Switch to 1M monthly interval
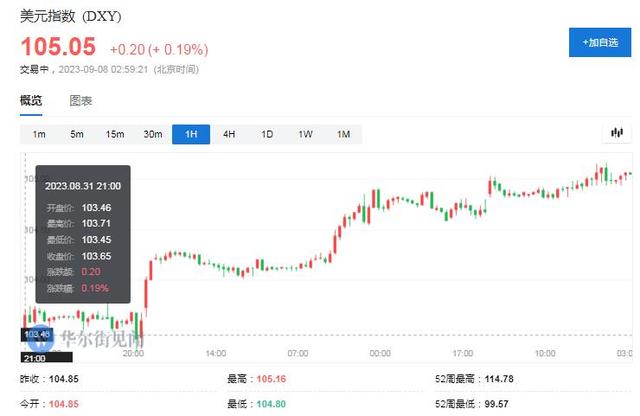Viewport: 640px width, 416px height. click(343, 134)
